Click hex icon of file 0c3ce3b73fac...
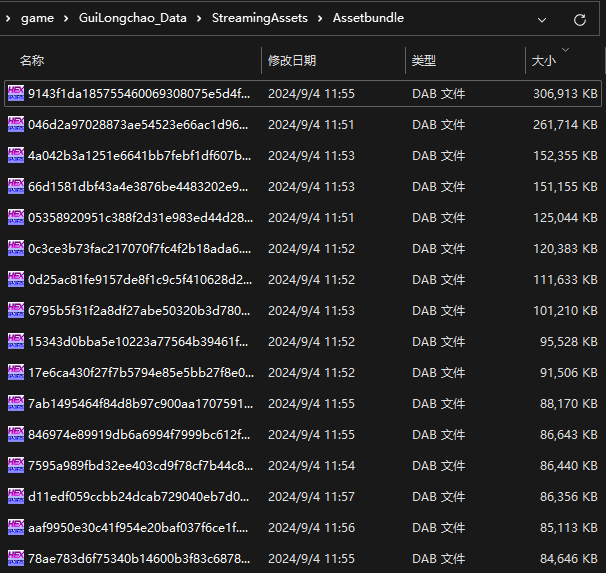The height and width of the screenshot is (573, 606). tap(16, 248)
